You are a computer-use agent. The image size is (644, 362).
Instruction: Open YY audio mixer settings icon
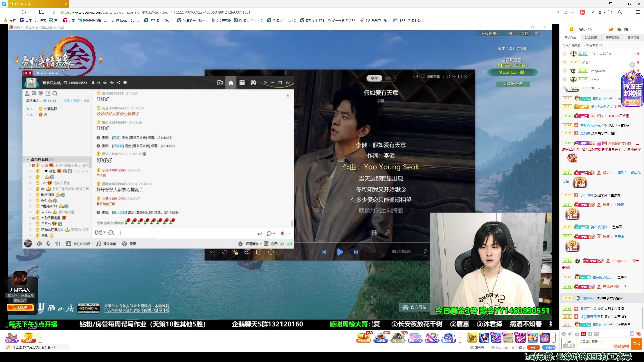(58, 244)
